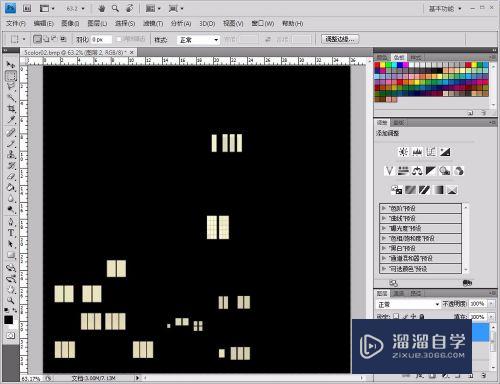Add a Color Balance adjustment

click(417, 171)
